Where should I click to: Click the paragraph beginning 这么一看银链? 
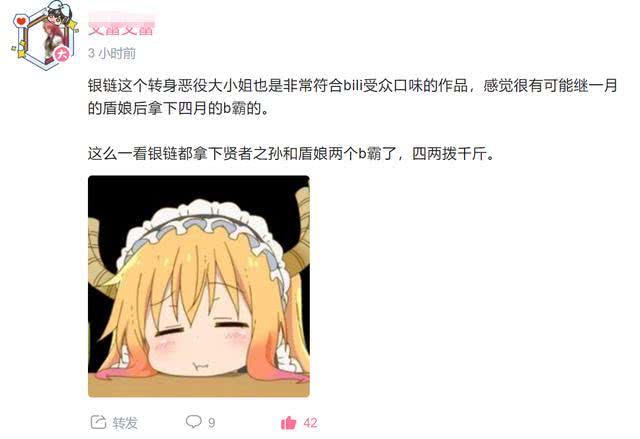pyautogui.click(x=291, y=154)
